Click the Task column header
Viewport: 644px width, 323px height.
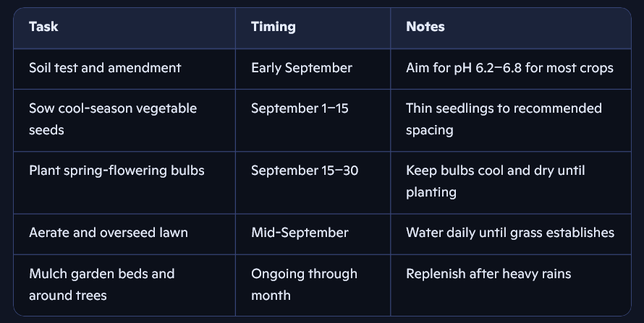(x=124, y=28)
